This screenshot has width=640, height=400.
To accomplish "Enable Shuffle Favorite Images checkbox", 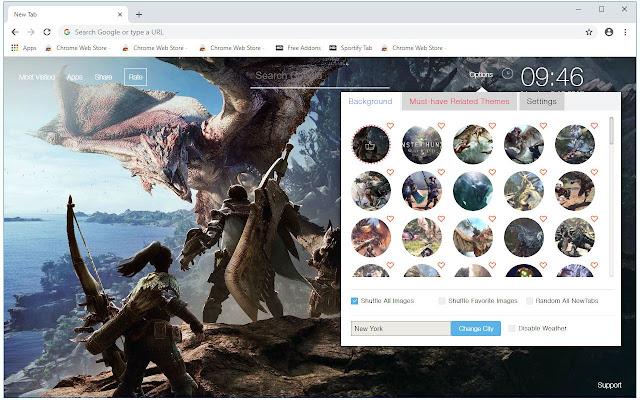I will (x=442, y=301).
